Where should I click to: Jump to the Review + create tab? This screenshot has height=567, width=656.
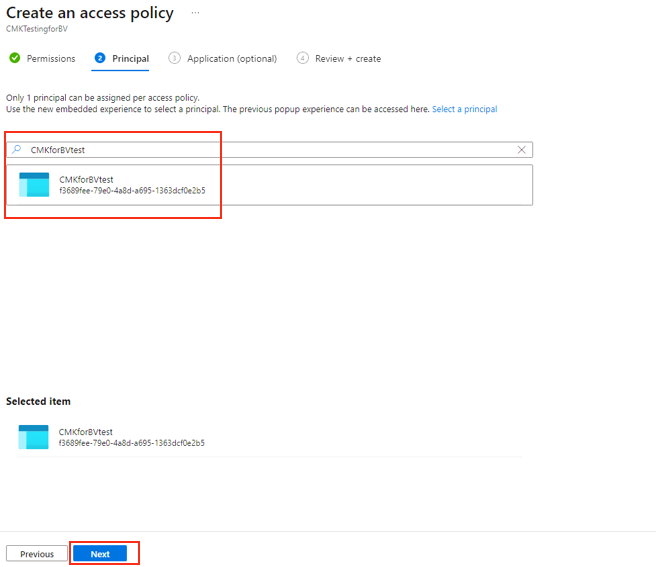click(347, 59)
